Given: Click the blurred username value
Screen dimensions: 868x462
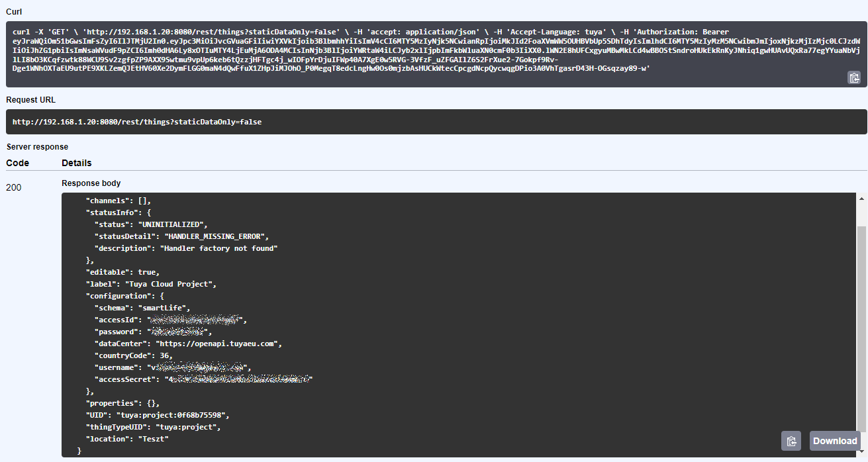Looking at the screenshot, I should [198, 368].
